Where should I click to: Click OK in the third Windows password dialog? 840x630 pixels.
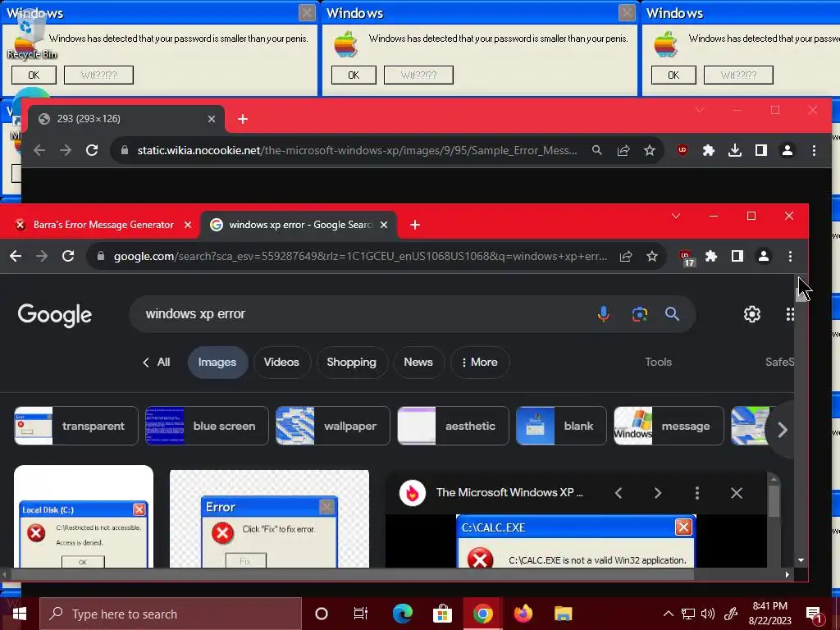(673, 75)
